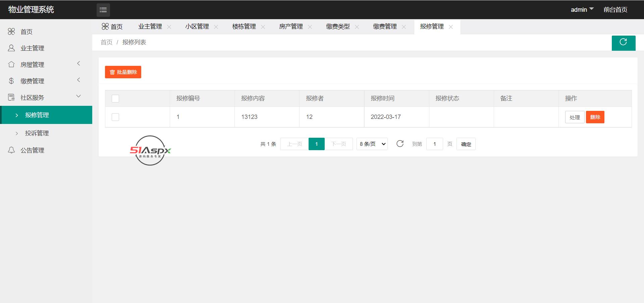Viewport: 644px width, 303px height.
Task: Close the 报修管理 tab
Action: pos(451,27)
